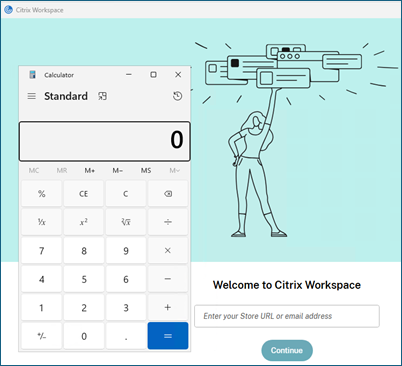Viewport: 402px width, 366px height.
Task: Expand the memory list M dropdown
Action: click(174, 171)
